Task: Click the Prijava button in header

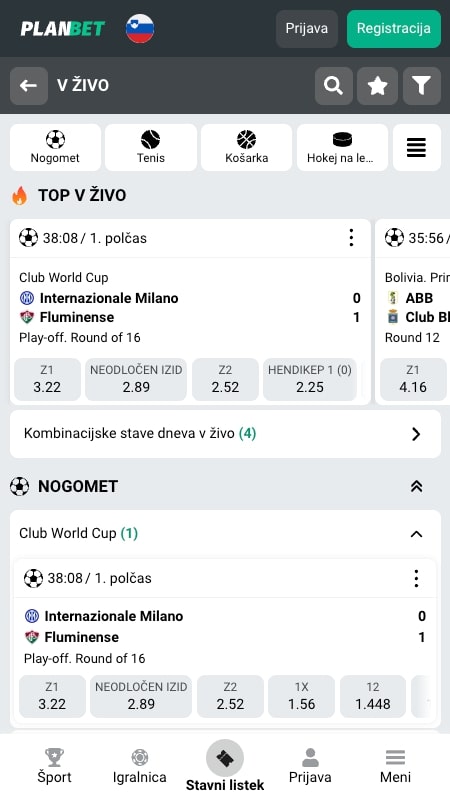Action: pyautogui.click(x=307, y=29)
